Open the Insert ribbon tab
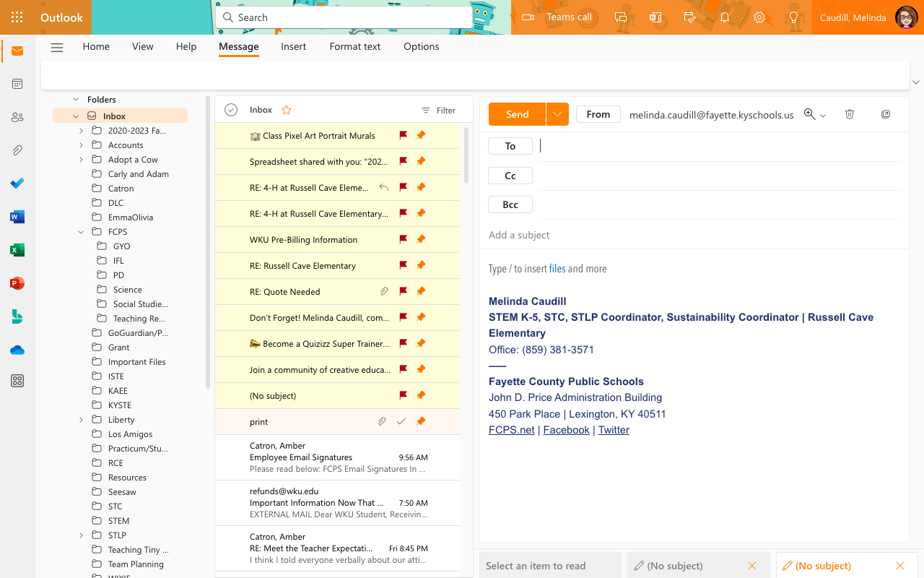 tap(294, 46)
